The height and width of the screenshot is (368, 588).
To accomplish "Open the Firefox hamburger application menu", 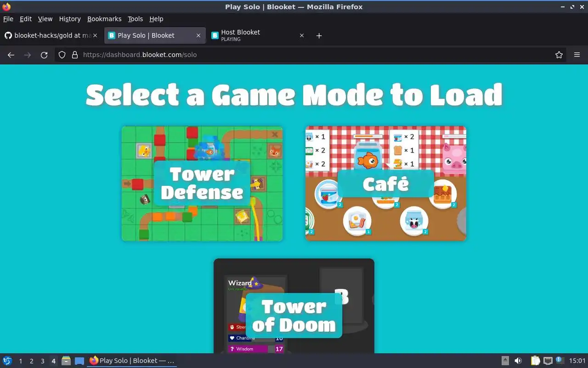I will click(577, 55).
